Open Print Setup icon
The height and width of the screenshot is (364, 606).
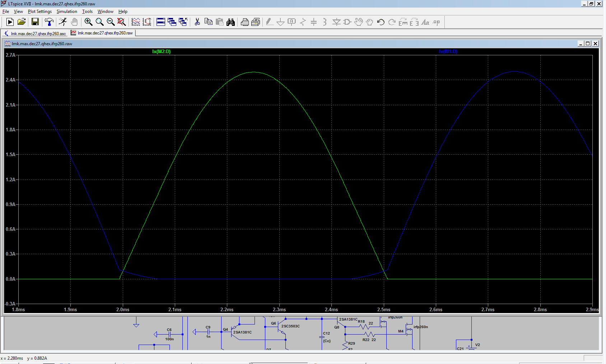click(256, 22)
